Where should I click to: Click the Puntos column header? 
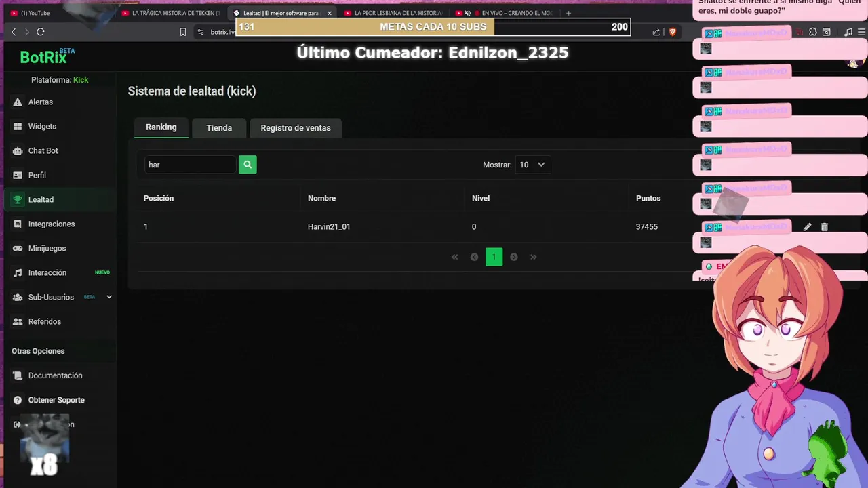point(648,198)
